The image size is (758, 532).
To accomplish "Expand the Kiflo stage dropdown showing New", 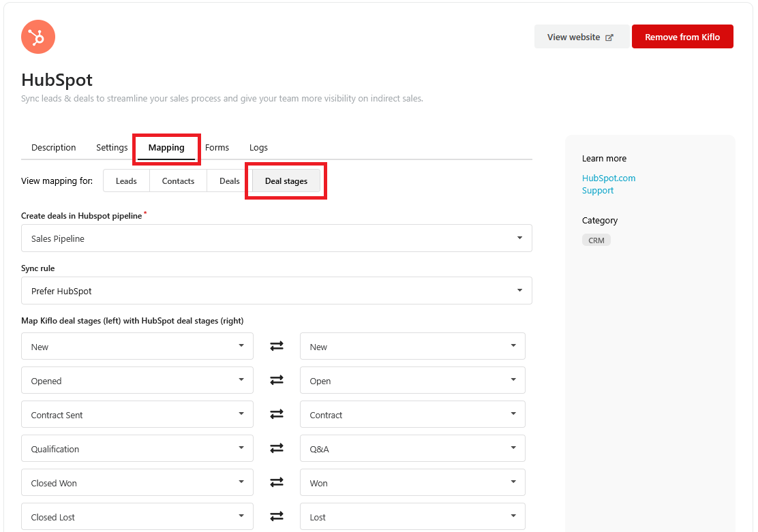I will click(x=137, y=346).
